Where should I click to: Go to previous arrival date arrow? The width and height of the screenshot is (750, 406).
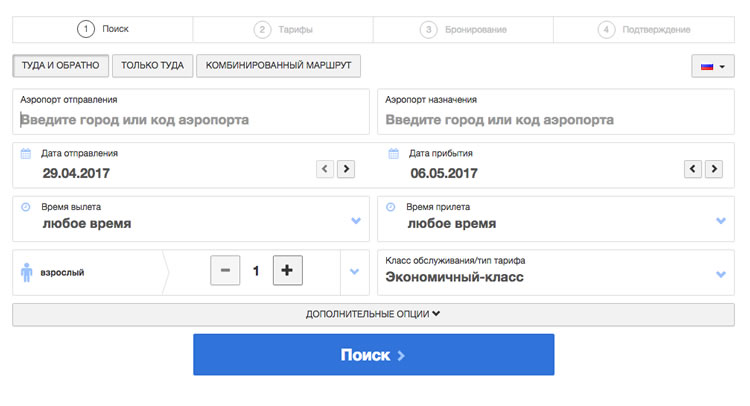693,169
